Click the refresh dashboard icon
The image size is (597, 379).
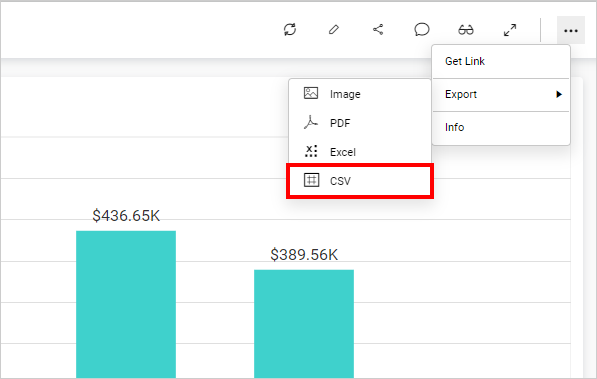290,30
